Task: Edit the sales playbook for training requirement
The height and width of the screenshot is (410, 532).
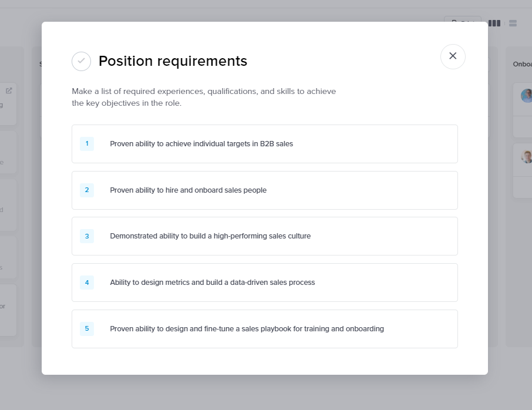Action: 265,329
